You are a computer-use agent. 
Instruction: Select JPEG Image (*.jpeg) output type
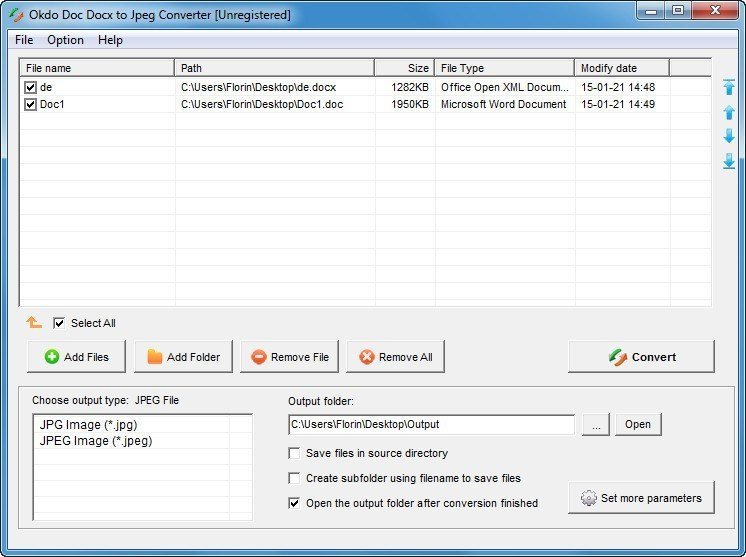pyautogui.click(x=96, y=440)
